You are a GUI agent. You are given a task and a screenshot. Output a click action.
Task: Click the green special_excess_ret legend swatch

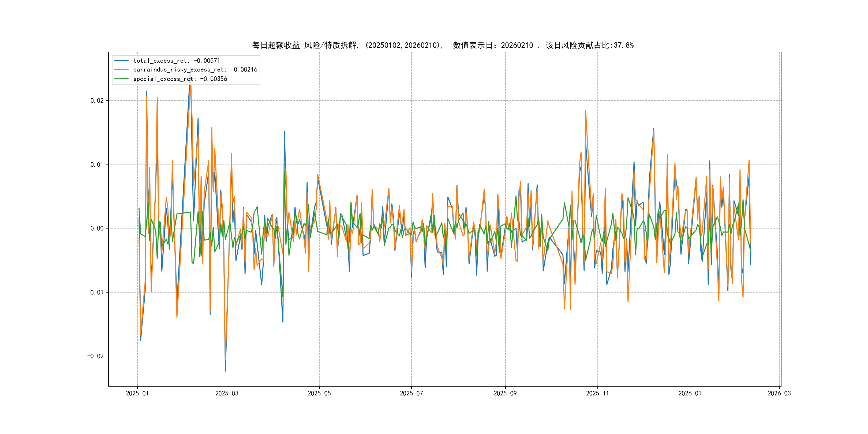click(121, 79)
